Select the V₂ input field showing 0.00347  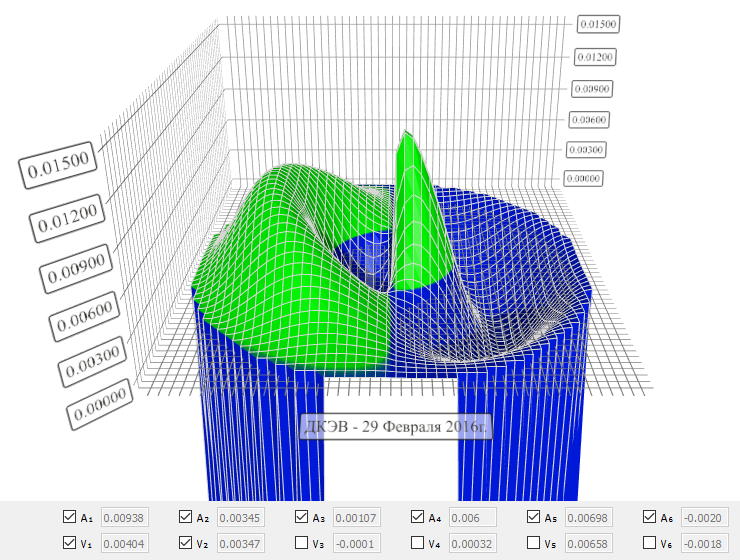[241, 544]
